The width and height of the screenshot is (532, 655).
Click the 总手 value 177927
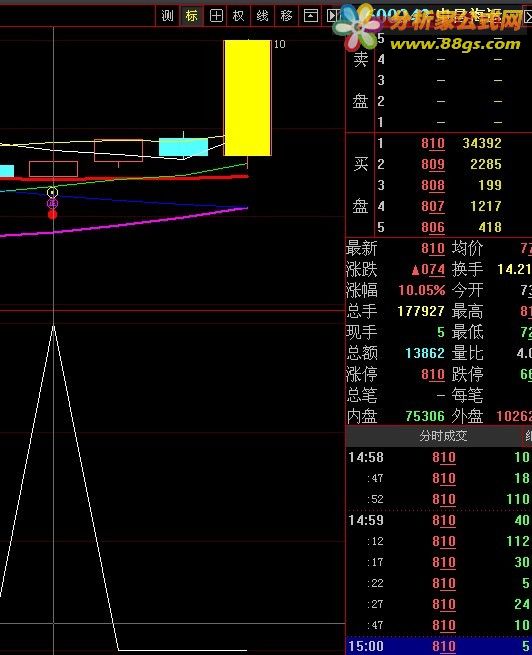(421, 311)
